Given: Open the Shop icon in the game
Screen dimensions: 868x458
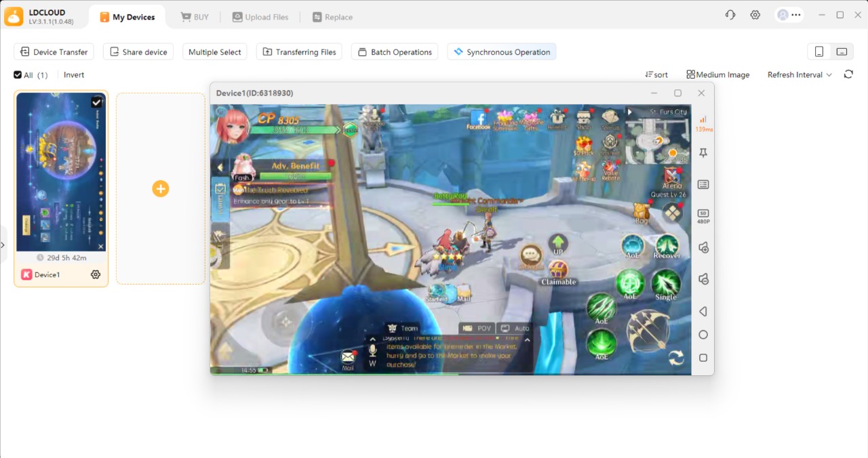Looking at the screenshot, I should click(584, 119).
